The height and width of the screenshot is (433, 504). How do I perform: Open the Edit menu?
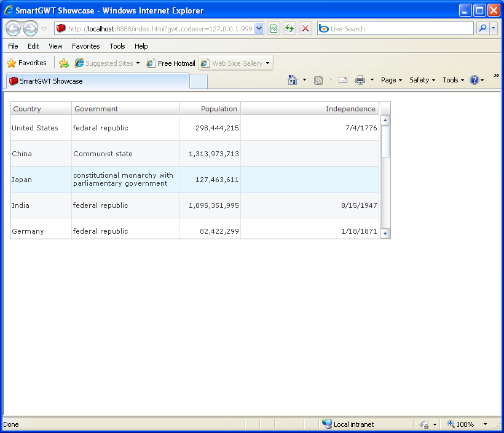pos(33,46)
